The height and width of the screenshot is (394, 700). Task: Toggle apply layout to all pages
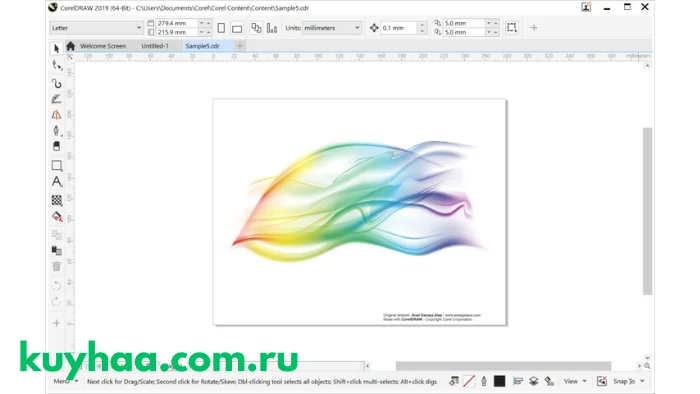(256, 28)
